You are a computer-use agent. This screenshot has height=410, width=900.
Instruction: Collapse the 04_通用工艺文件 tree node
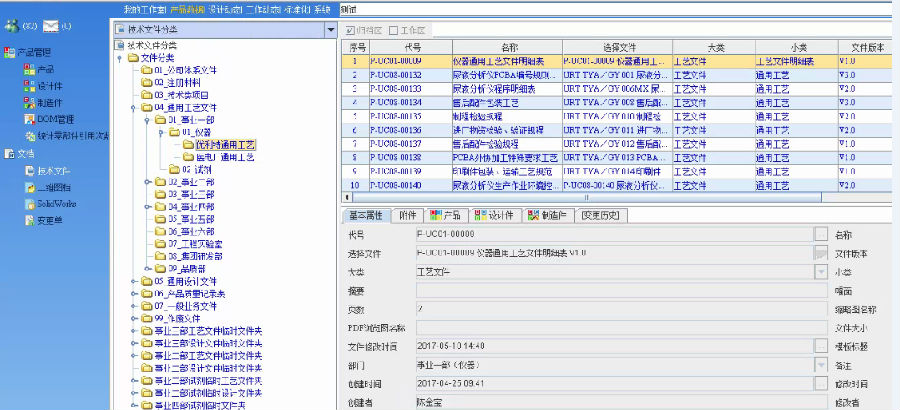[x=132, y=107]
